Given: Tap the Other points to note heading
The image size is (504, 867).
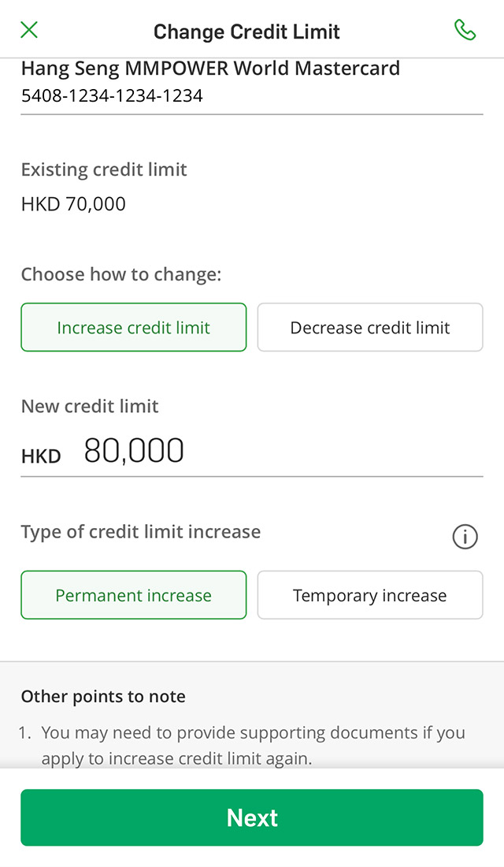Looking at the screenshot, I should pyautogui.click(x=103, y=697).
